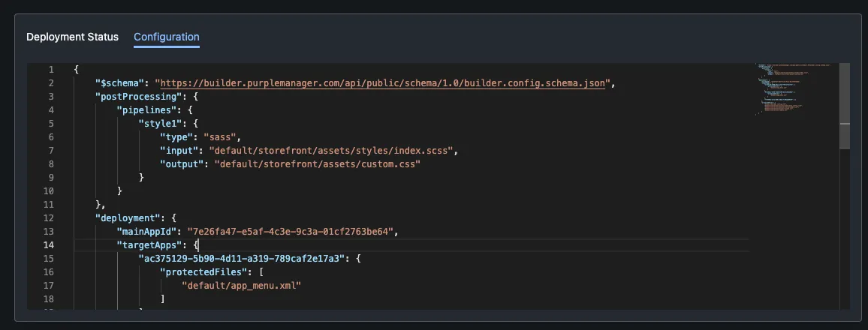Click the "sass" value
The width and height of the screenshot is (868, 330).
click(x=220, y=137)
